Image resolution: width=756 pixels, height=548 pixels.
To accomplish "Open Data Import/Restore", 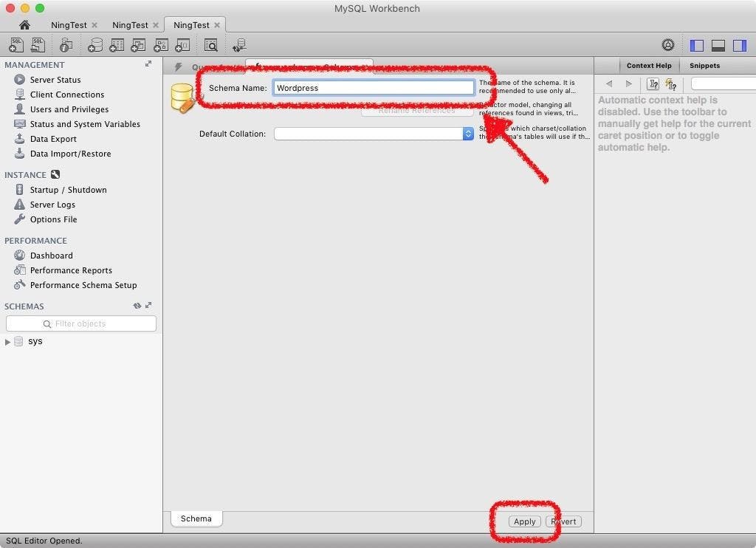I will pyautogui.click(x=70, y=154).
